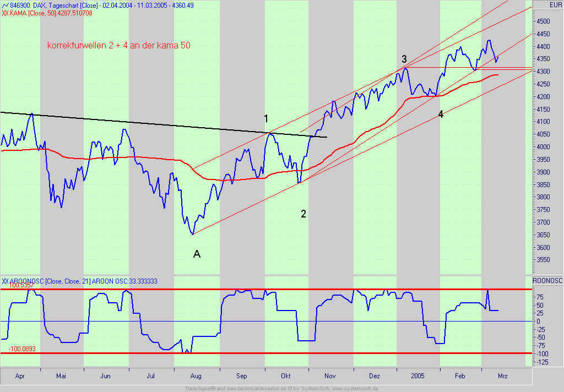Click the blue oscillator zero line
The height and width of the screenshot is (392, 564).
point(266,321)
